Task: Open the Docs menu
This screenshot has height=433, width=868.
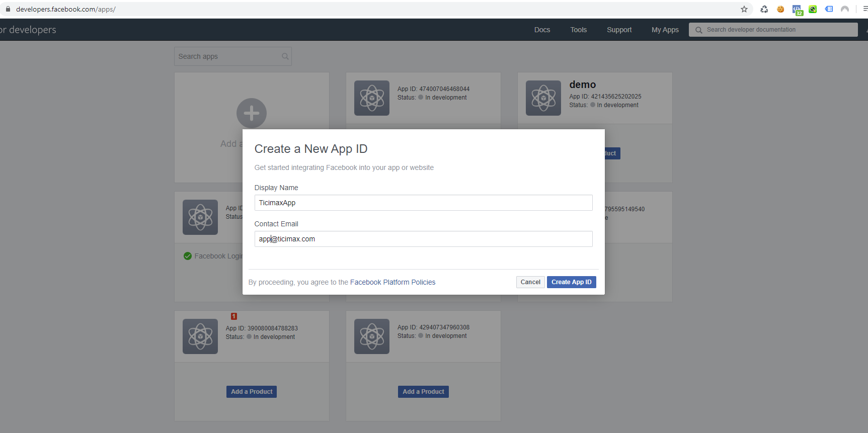Action: [542, 30]
